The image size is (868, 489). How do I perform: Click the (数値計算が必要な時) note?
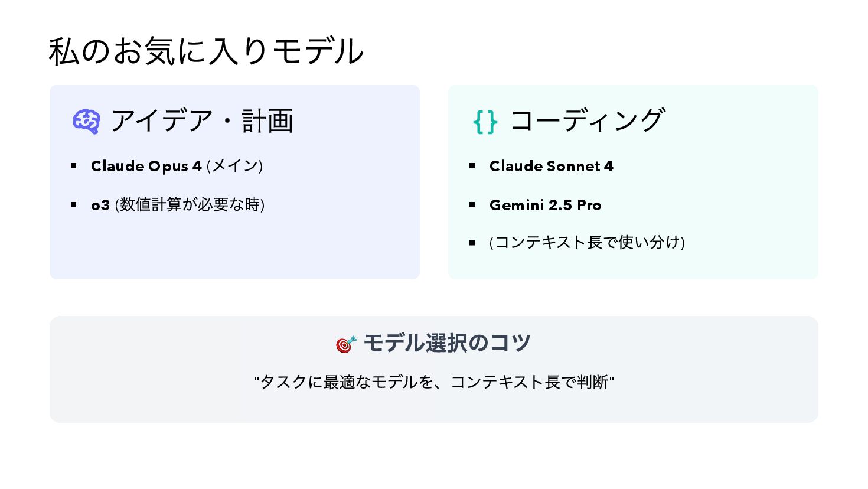[190, 204]
